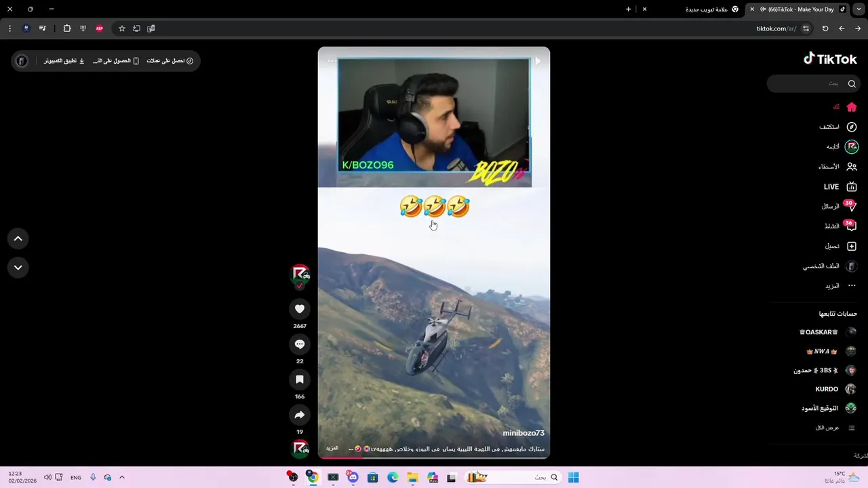Image resolution: width=868 pixels, height=488 pixels.
Task: Show hidden tray icons with the chevron
Action: [x=122, y=477]
